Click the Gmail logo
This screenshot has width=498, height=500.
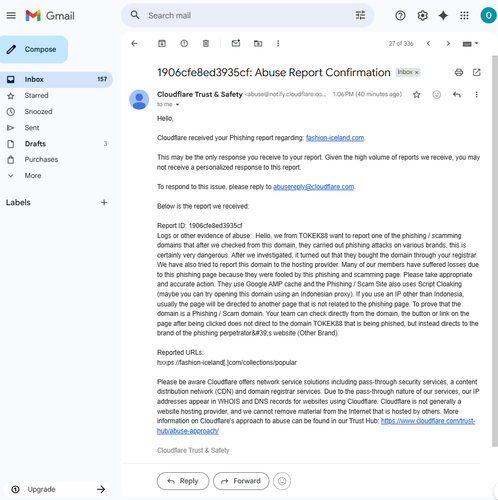click(50, 16)
